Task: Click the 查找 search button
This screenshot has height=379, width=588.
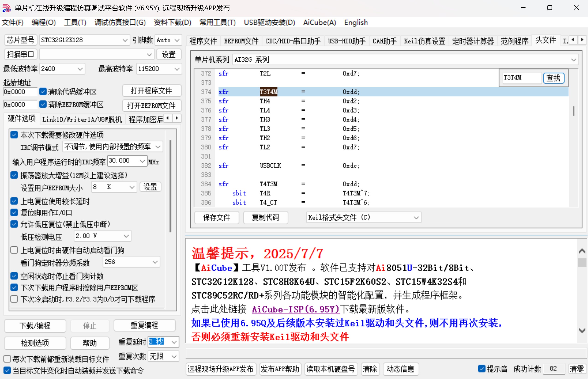Action: tap(554, 78)
